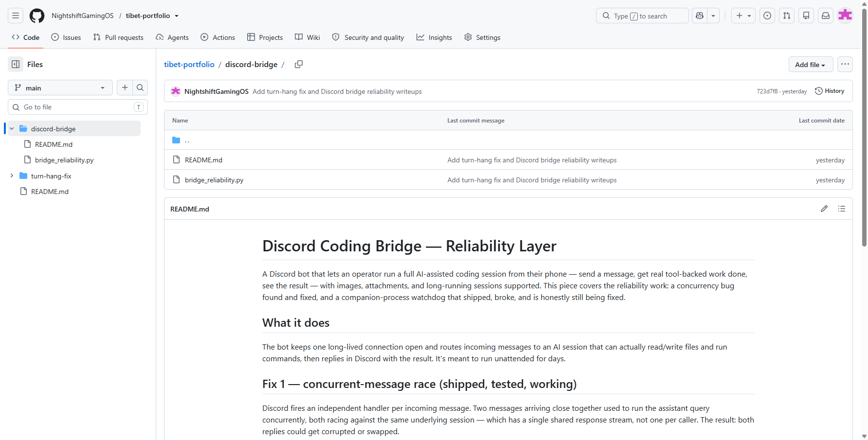
Task: Open the hamburger navigation menu
Action: (16, 16)
